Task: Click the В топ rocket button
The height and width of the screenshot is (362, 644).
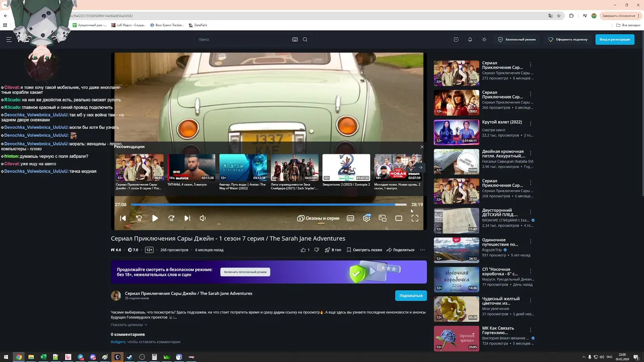Action: coord(333,250)
